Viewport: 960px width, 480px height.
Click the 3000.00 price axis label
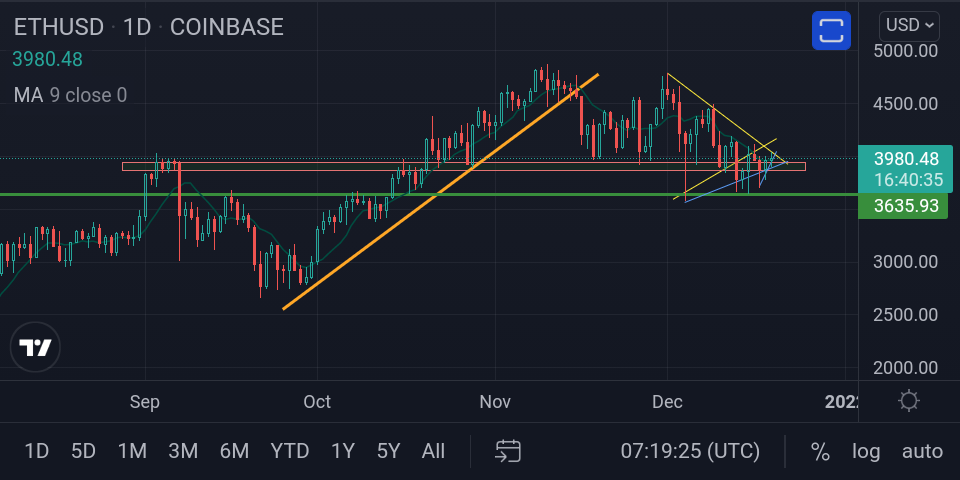point(906,262)
